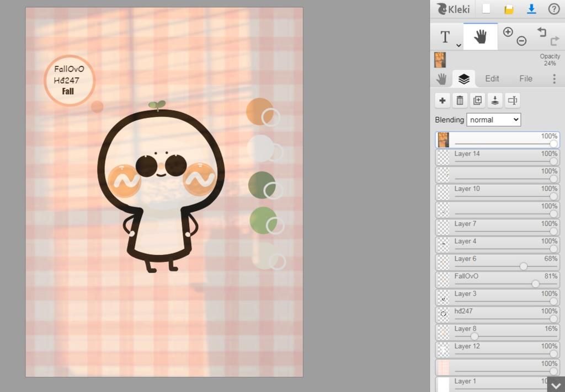Click the Opacity 24% readout
Screen dimensions: 565x392
pyautogui.click(x=550, y=60)
